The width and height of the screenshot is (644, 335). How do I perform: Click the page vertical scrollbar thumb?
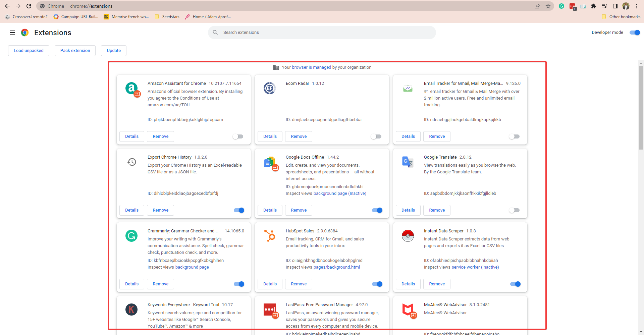(x=641, y=107)
